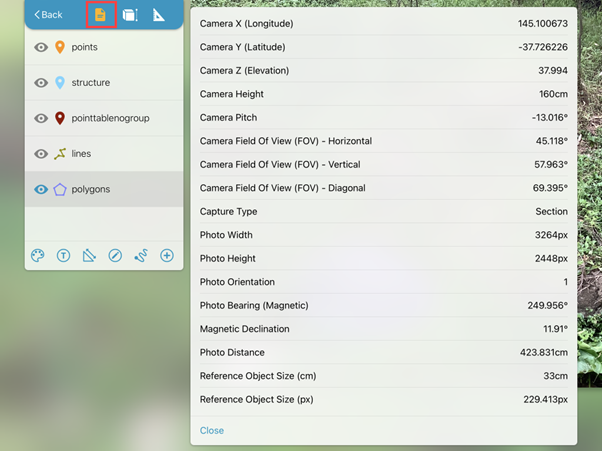Image resolution: width=602 pixels, height=451 pixels.
Task: Click the Photo Orientation label
Action: pyautogui.click(x=237, y=282)
